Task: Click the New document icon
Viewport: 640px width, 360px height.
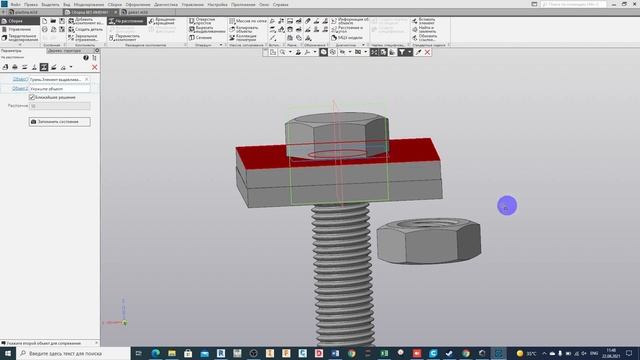Action: click(x=44, y=21)
